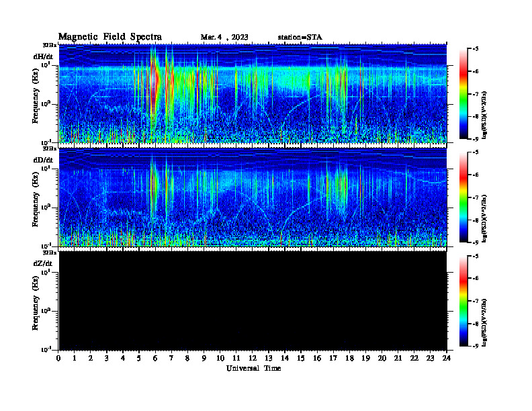The height and width of the screenshot is (411, 532).
Task: Click the time axis tick label "14"
Action: (x=285, y=358)
